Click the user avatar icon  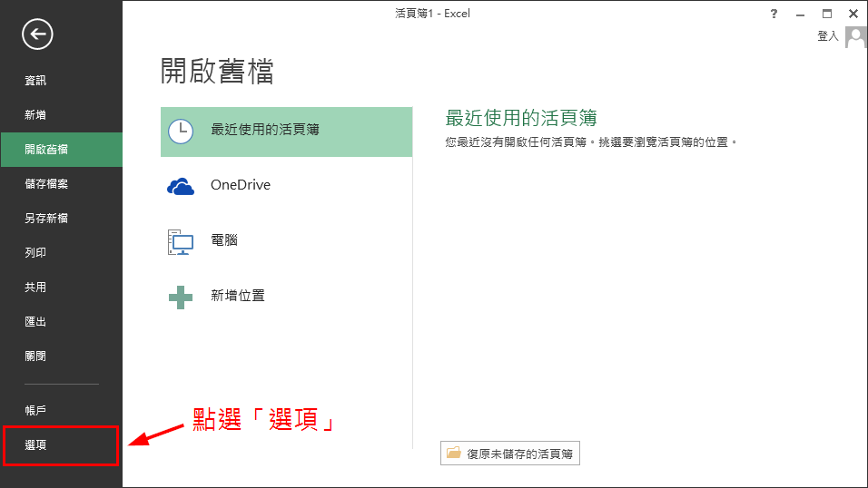pyautogui.click(x=855, y=36)
